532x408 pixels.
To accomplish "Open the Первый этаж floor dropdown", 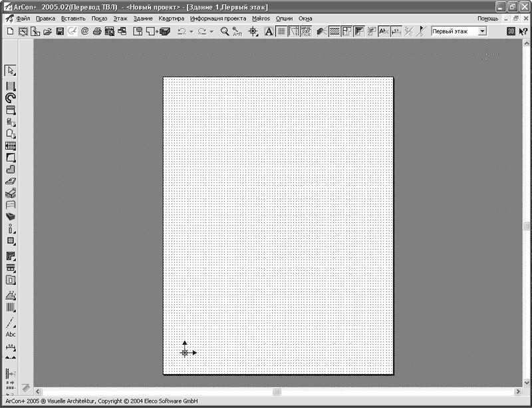I will [x=482, y=31].
